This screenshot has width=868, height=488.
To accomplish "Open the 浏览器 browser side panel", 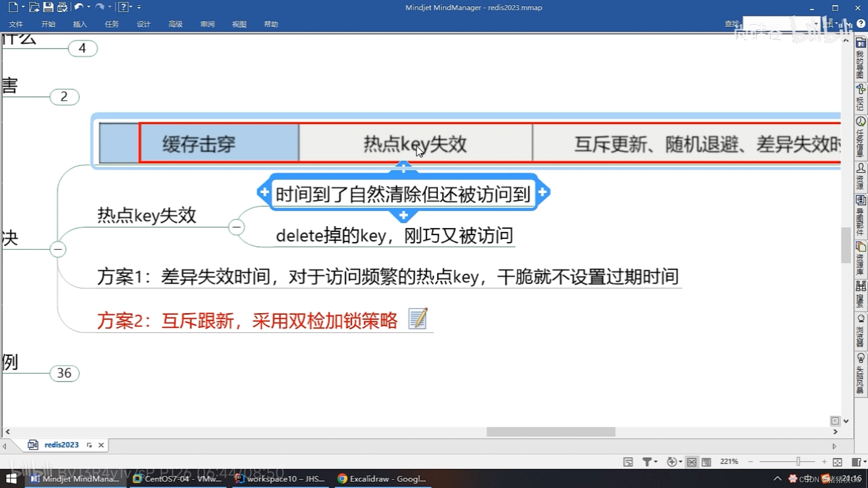I will point(861,331).
